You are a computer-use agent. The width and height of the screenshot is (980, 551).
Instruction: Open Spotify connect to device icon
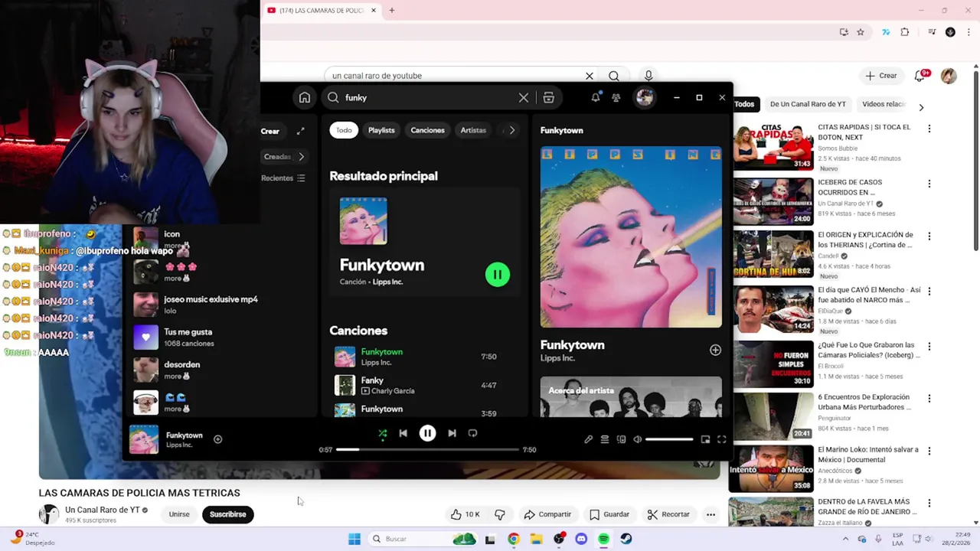621,439
